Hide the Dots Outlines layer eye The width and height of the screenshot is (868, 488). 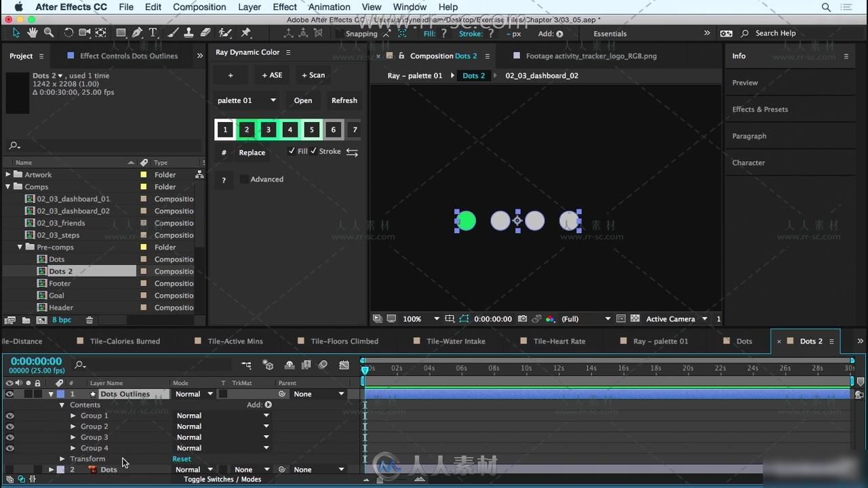coord(9,394)
